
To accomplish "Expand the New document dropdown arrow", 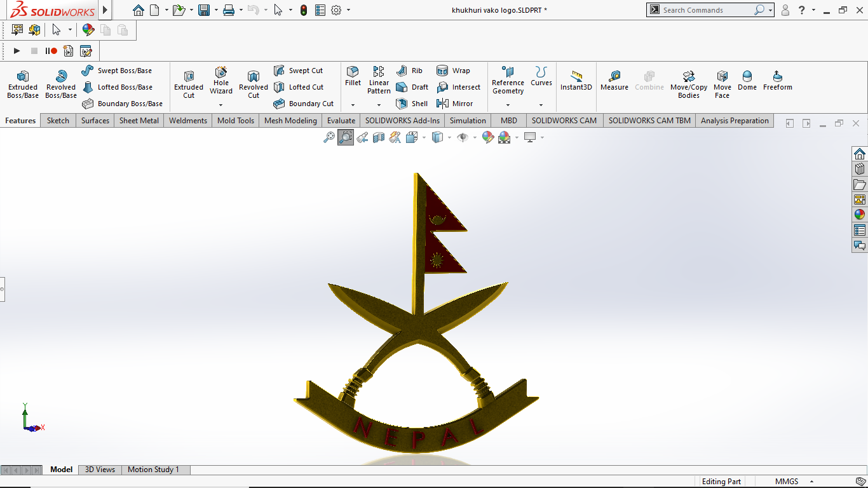I will [x=166, y=10].
